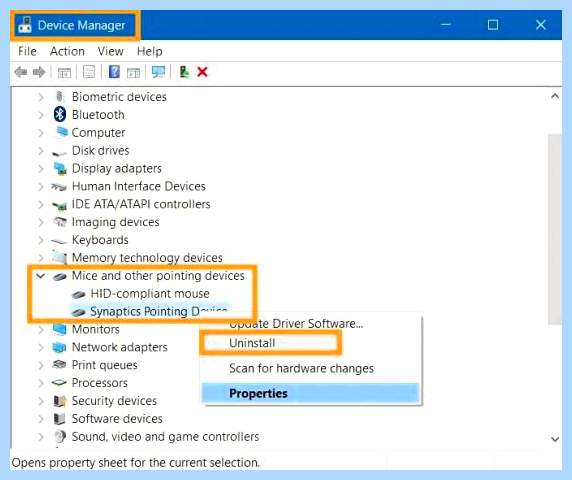Select the Monitors icon
This screenshot has height=480, width=572.
coord(60,329)
